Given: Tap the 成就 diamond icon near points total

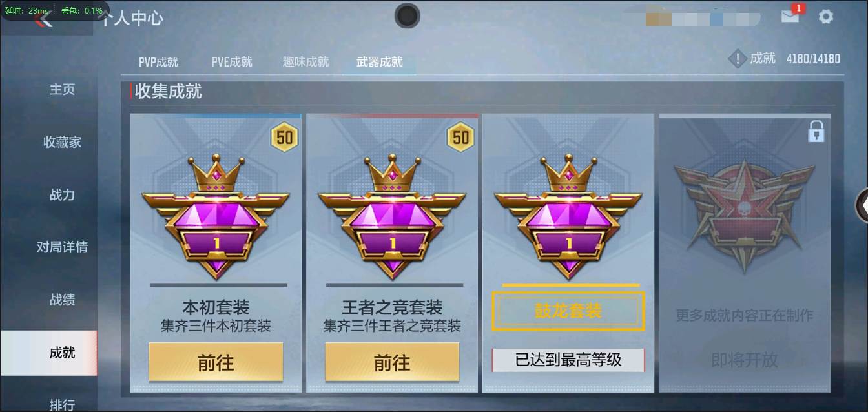Looking at the screenshot, I should pyautogui.click(x=737, y=59).
